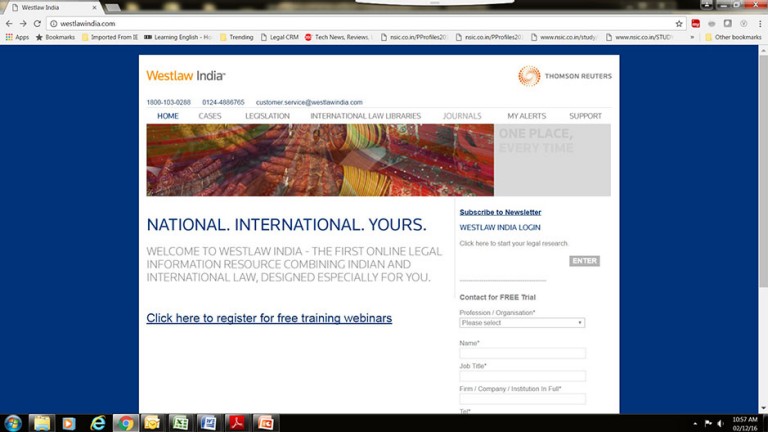Select the CASES navigation tab
768x432 pixels.
point(210,116)
